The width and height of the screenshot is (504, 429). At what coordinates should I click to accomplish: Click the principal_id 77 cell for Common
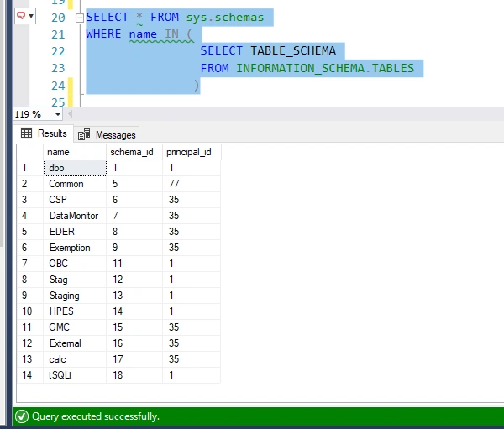[192, 184]
